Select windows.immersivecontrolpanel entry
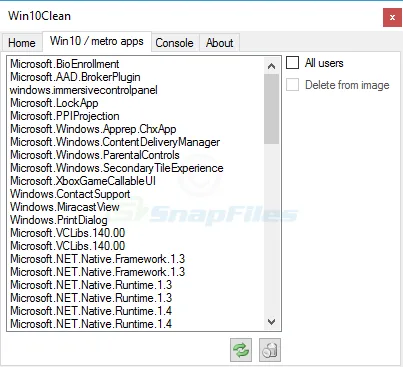This screenshot has height=367, width=403. pos(135,90)
